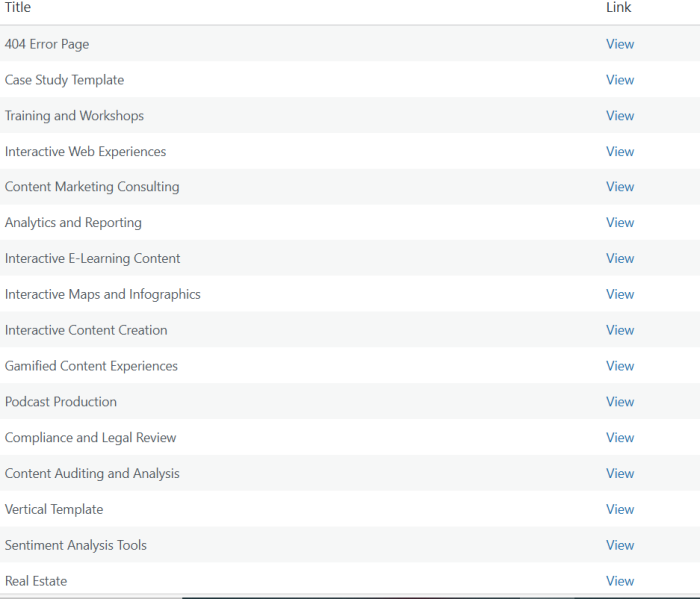Screen dimensions: 700x599
Task: View the Content Auditing and Analysis page
Action: click(x=620, y=474)
